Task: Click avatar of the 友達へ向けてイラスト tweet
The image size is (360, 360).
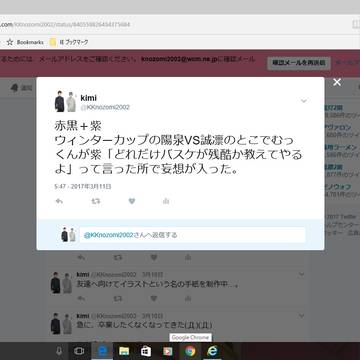Action: (x=61, y=283)
